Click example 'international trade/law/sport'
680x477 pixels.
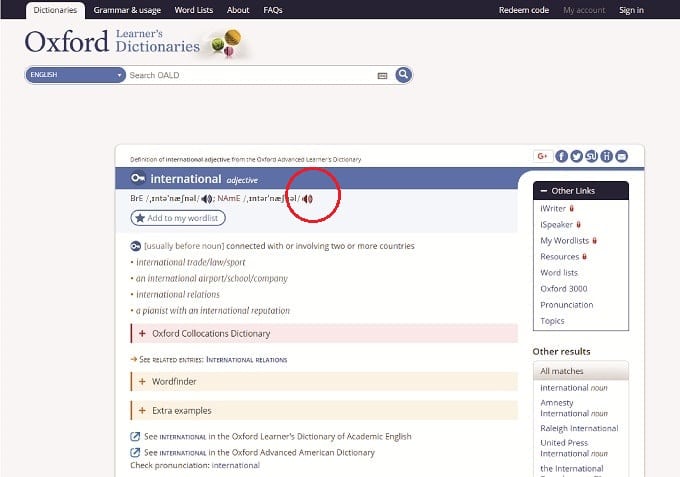tap(191, 262)
